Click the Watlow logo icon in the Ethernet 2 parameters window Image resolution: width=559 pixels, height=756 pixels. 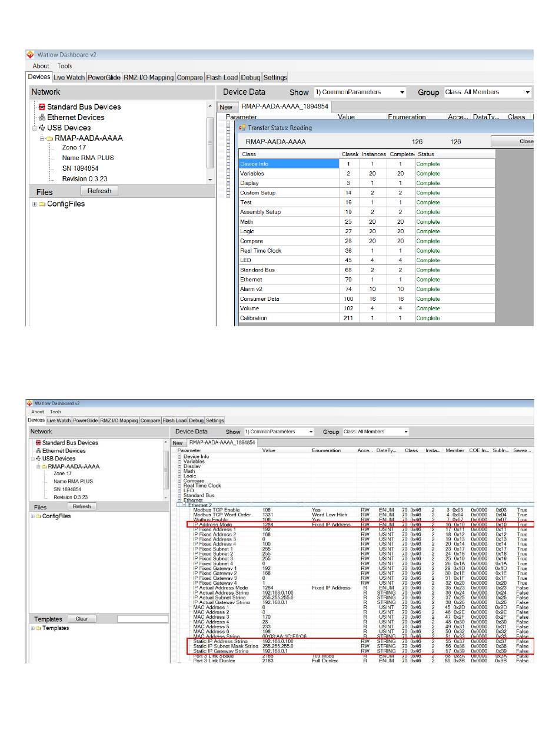tap(30, 403)
